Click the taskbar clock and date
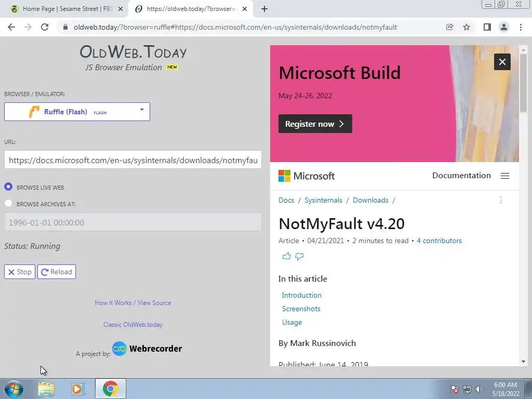 click(506, 389)
